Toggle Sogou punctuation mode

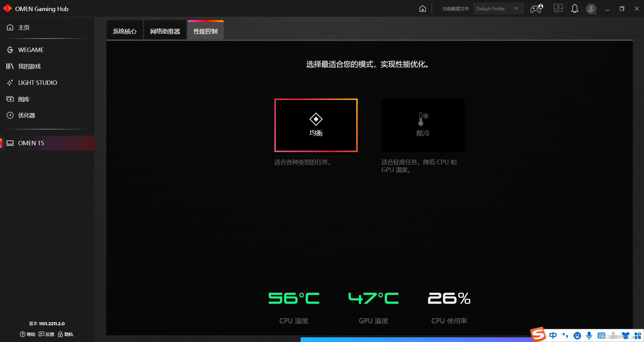pyautogui.click(x=565, y=335)
